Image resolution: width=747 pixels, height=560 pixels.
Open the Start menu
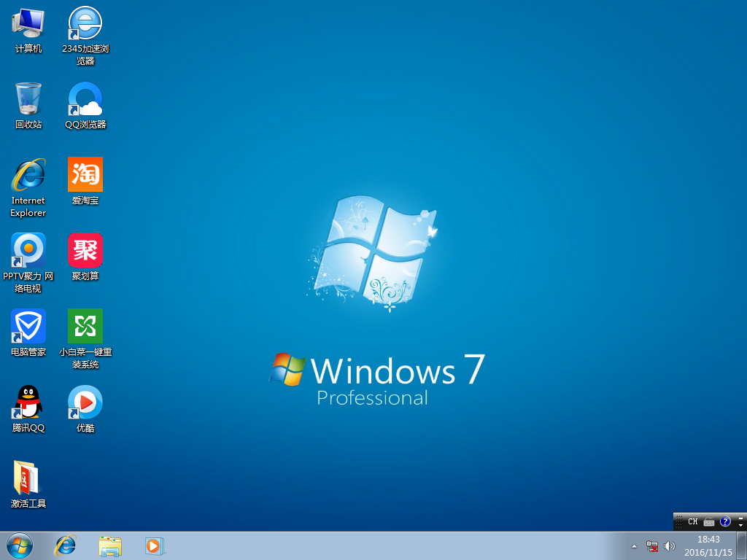coord(18,545)
